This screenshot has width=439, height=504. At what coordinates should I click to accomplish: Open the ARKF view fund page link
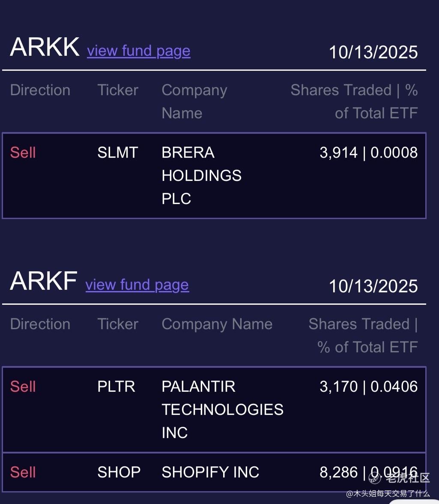click(x=137, y=285)
